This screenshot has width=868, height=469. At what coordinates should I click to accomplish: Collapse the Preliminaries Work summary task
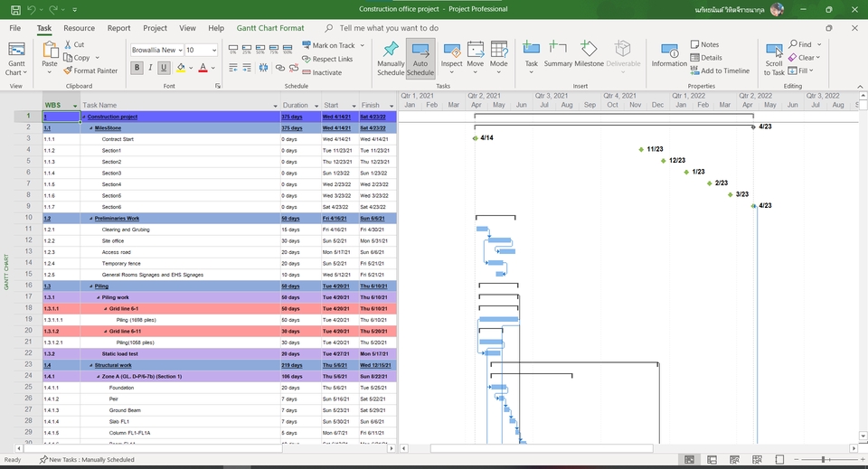point(91,219)
